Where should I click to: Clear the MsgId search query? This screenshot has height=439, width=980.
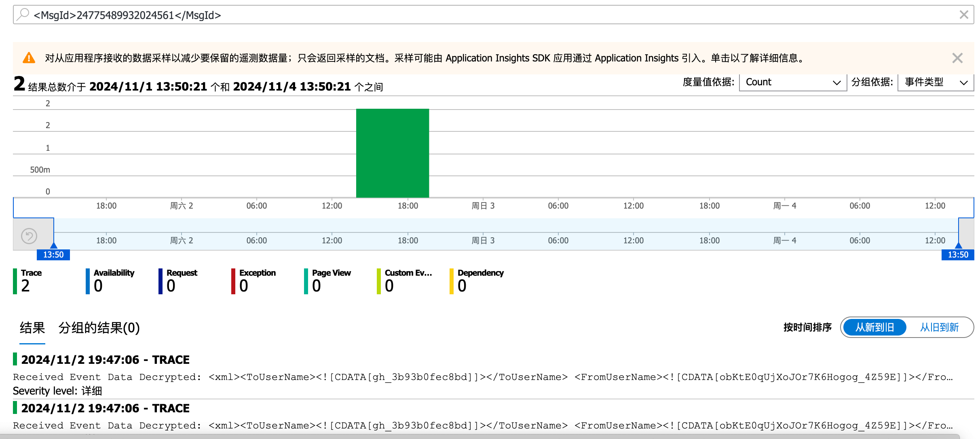[964, 15]
